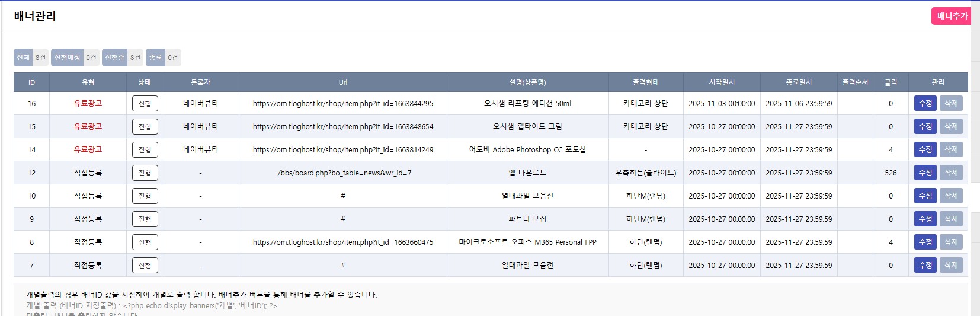This screenshot has height=316, width=980.
Task: Open the news board URL for ID 12
Action: (x=342, y=173)
